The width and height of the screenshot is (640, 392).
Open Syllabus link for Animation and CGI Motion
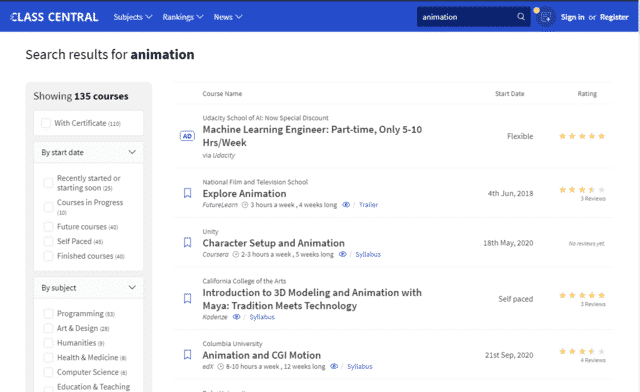[x=360, y=367]
